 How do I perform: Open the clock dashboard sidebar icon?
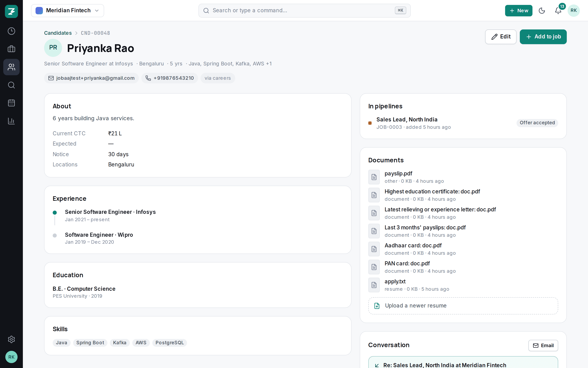[x=11, y=31]
